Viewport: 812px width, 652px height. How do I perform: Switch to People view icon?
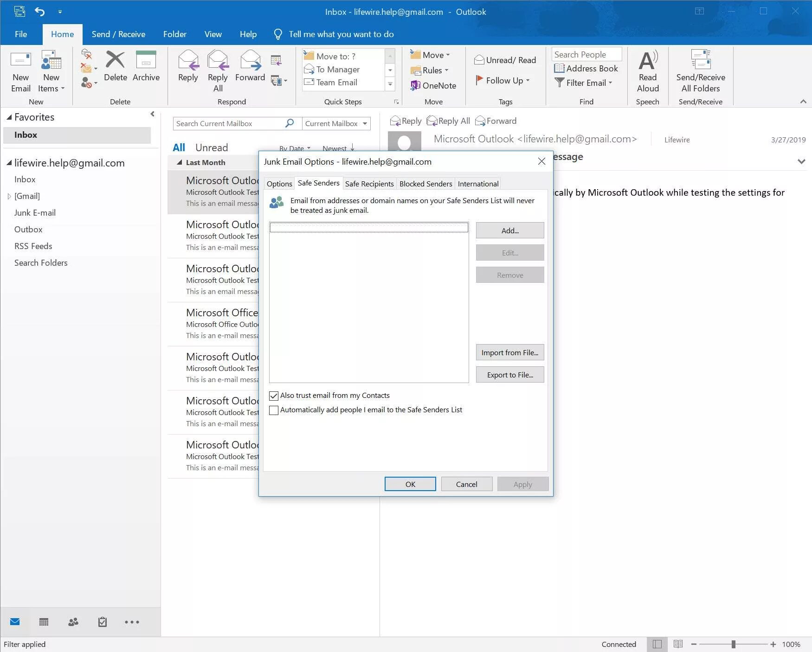pos(73,622)
